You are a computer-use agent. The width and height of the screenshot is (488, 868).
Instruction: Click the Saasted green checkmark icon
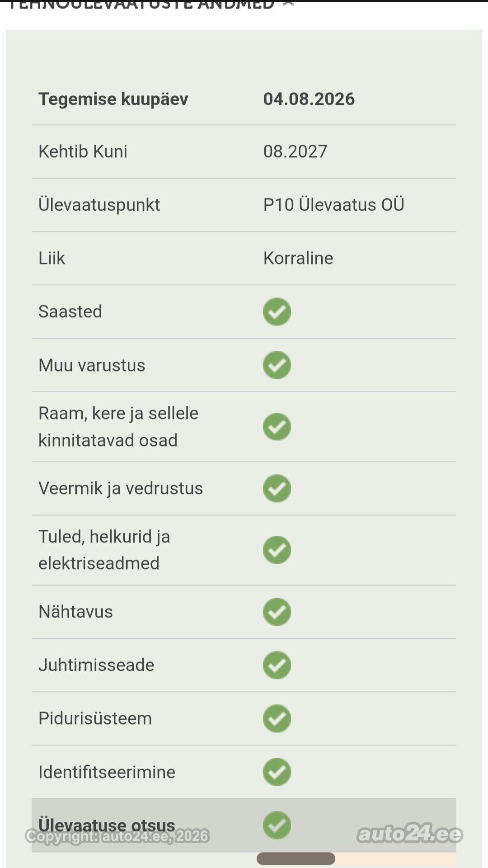(277, 311)
